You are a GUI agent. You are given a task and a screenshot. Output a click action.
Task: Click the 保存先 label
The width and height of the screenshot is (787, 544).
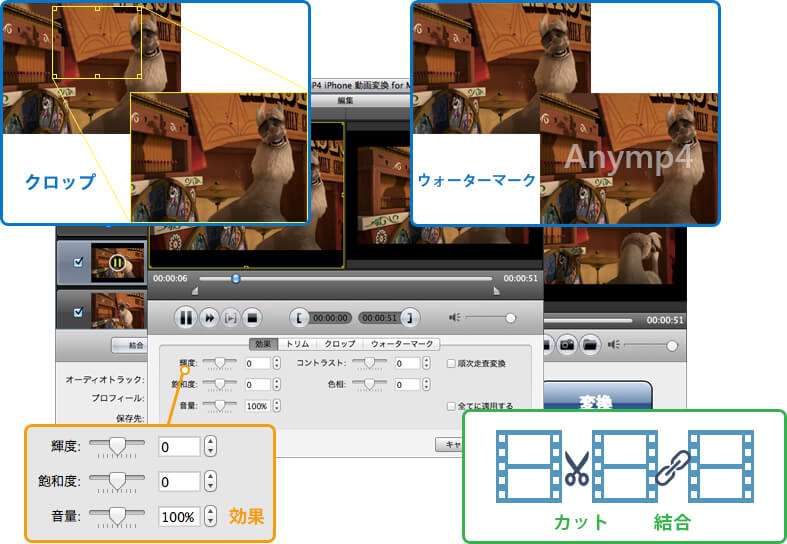tap(130, 418)
